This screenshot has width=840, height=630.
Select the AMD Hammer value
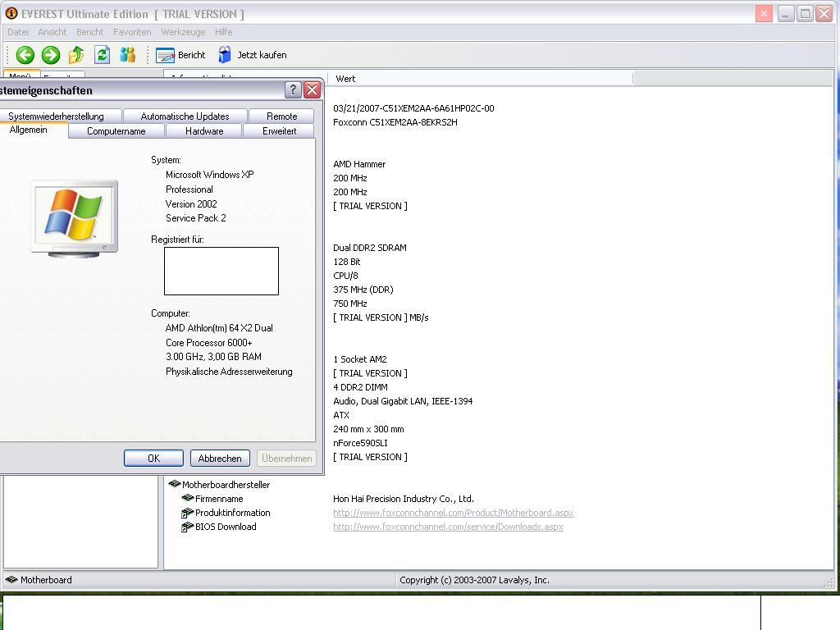pyautogui.click(x=359, y=164)
